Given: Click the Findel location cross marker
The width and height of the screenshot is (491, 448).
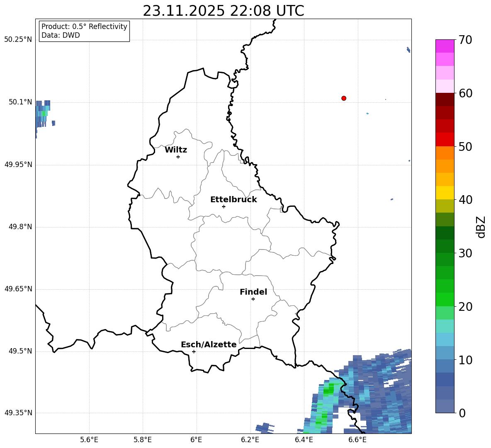Looking at the screenshot, I should 253,299.
